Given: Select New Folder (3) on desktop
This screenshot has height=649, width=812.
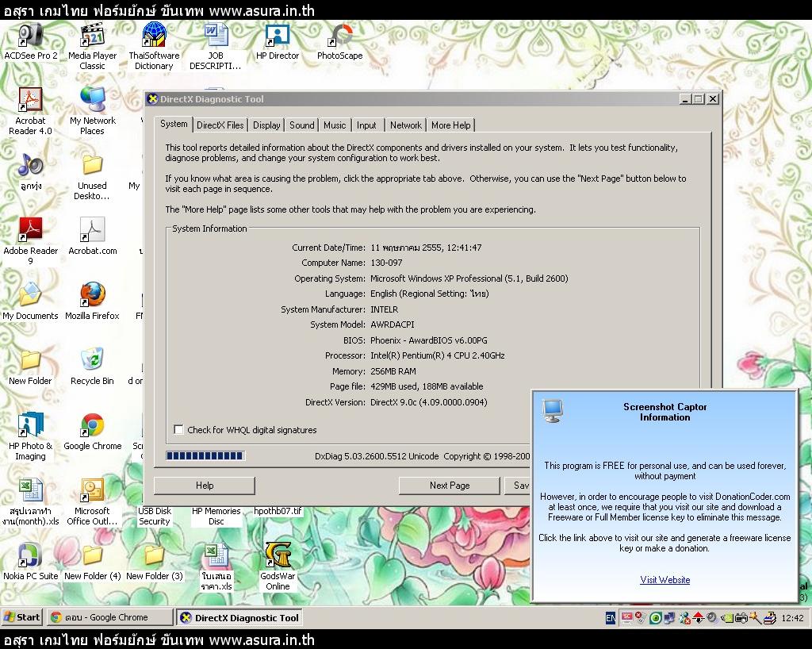Looking at the screenshot, I should (x=155, y=563).
